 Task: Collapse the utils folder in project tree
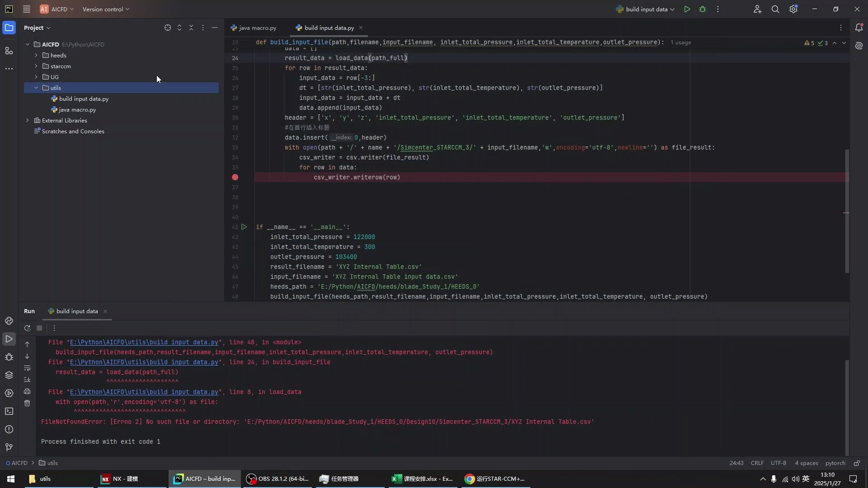(36, 88)
